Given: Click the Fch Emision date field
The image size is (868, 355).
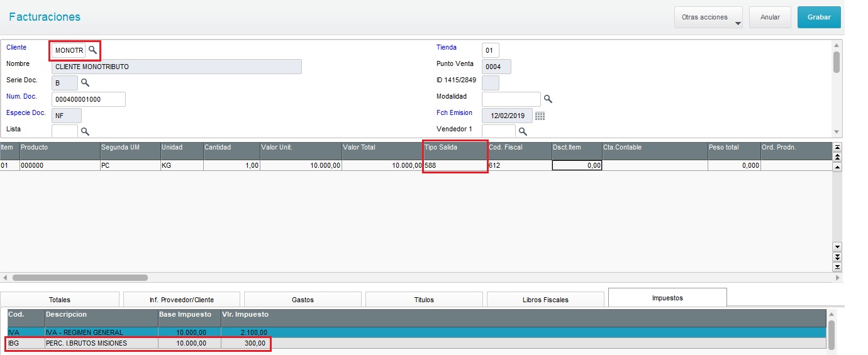Looking at the screenshot, I should pyautogui.click(x=507, y=116).
